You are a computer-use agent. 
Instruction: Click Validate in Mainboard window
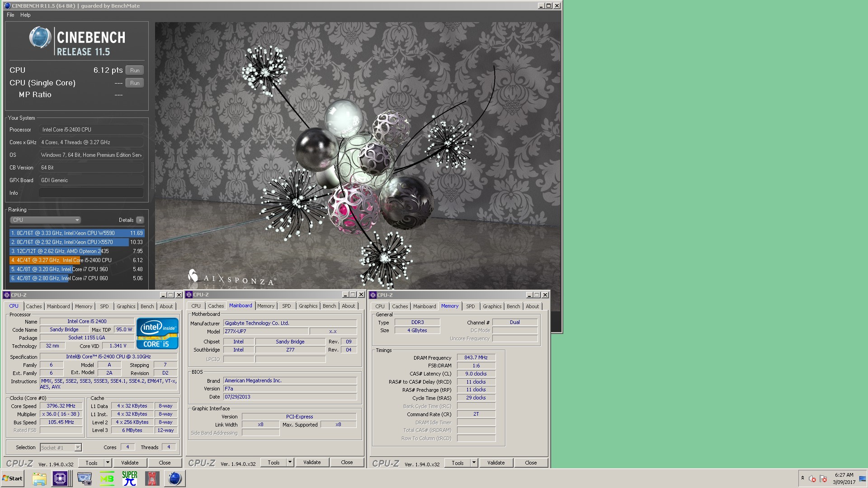[x=312, y=463]
